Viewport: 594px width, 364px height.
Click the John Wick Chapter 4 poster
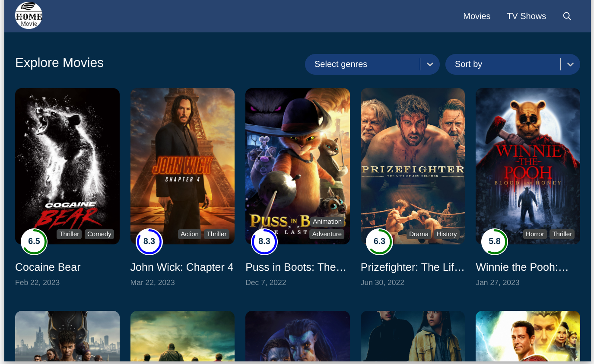click(x=182, y=166)
